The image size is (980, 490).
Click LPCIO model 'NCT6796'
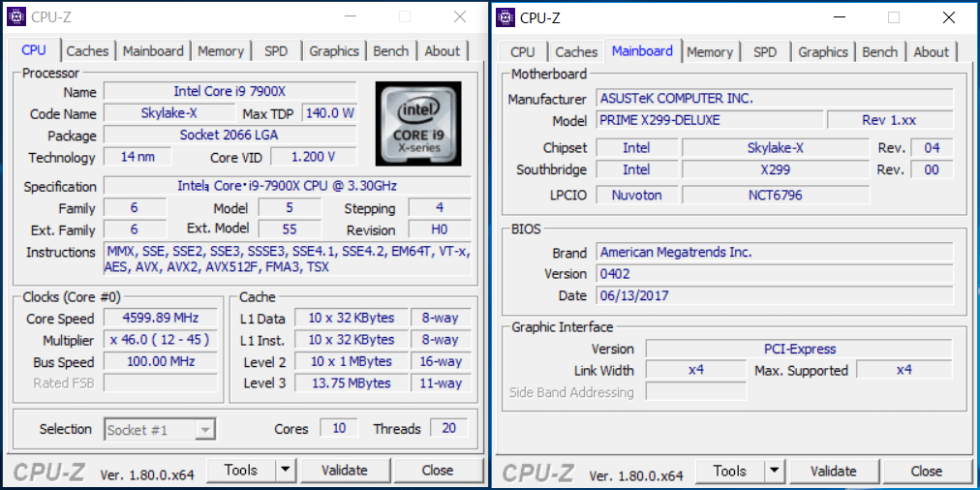click(x=776, y=195)
